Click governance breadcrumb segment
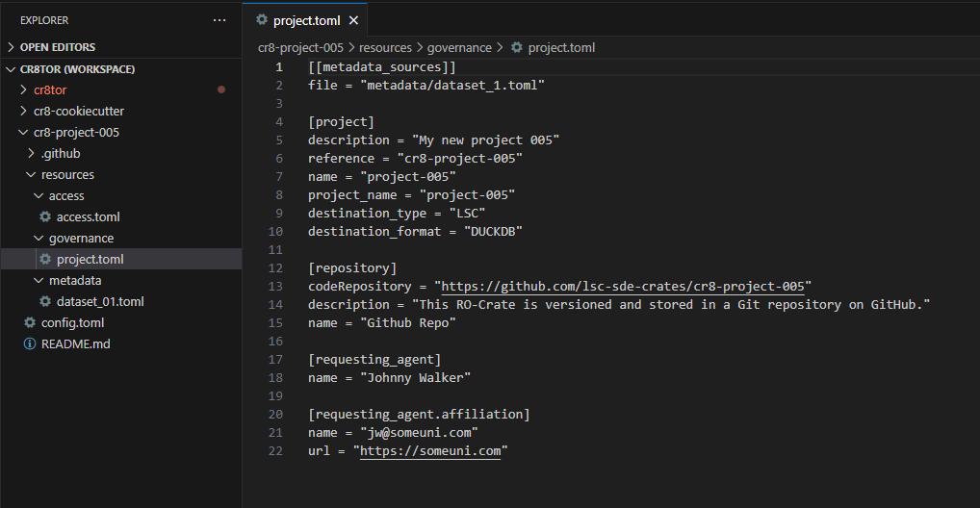The width and height of the screenshot is (980, 508). [x=459, y=47]
